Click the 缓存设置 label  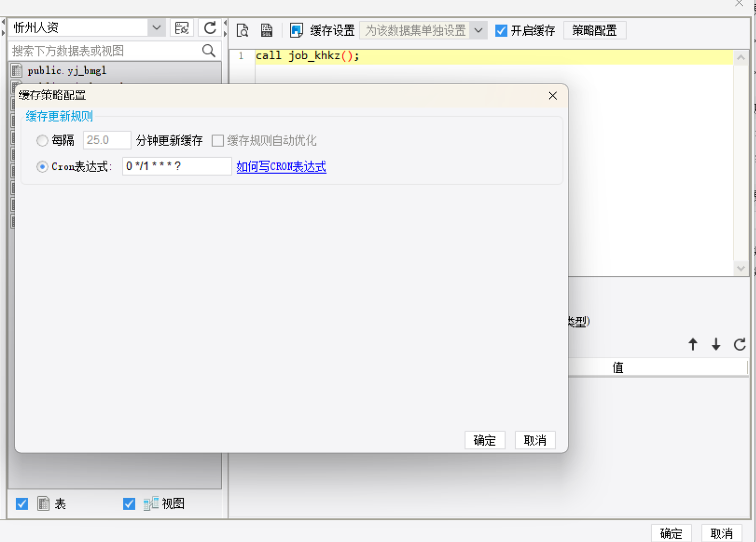coord(332,30)
